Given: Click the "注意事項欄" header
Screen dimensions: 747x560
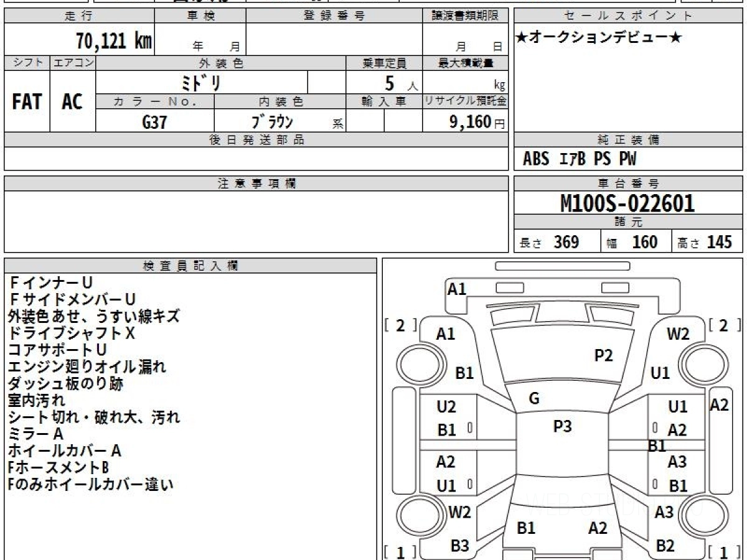Looking at the screenshot, I should [x=256, y=184].
